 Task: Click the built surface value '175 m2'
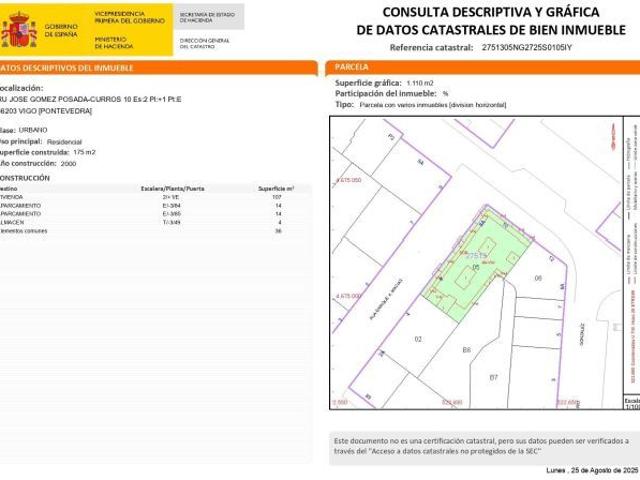pyautogui.click(x=84, y=152)
